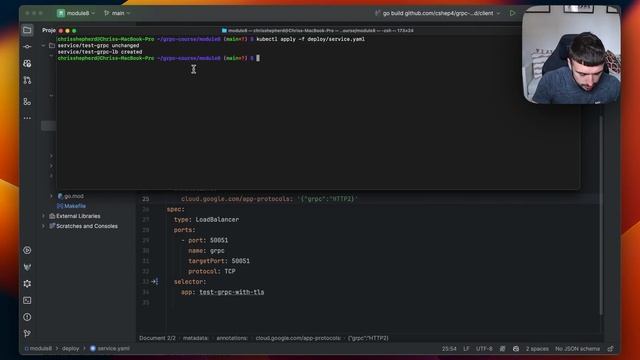Image resolution: width=640 pixels, height=360 pixels.
Task: Change UTF-8 file encoding in status bar
Action: click(x=484, y=349)
